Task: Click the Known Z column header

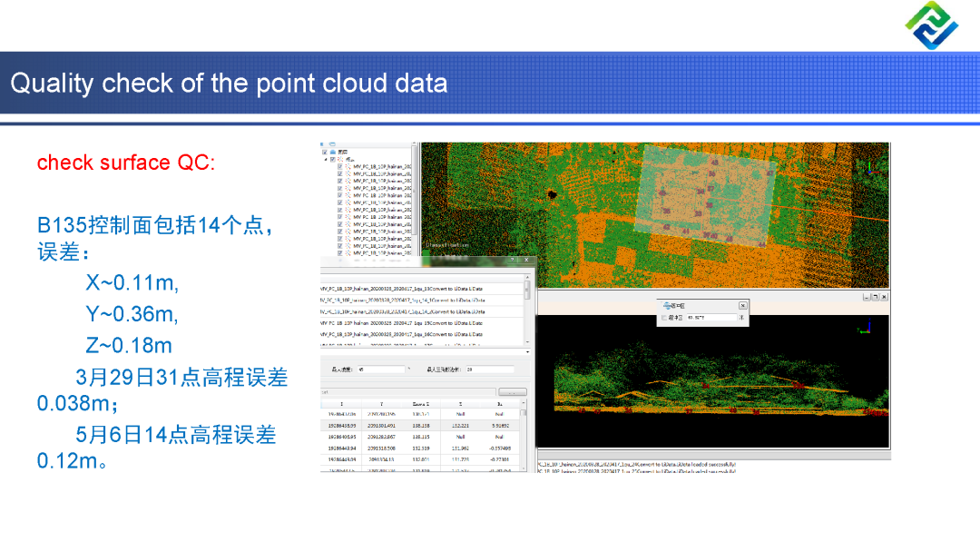Action: tap(421, 404)
